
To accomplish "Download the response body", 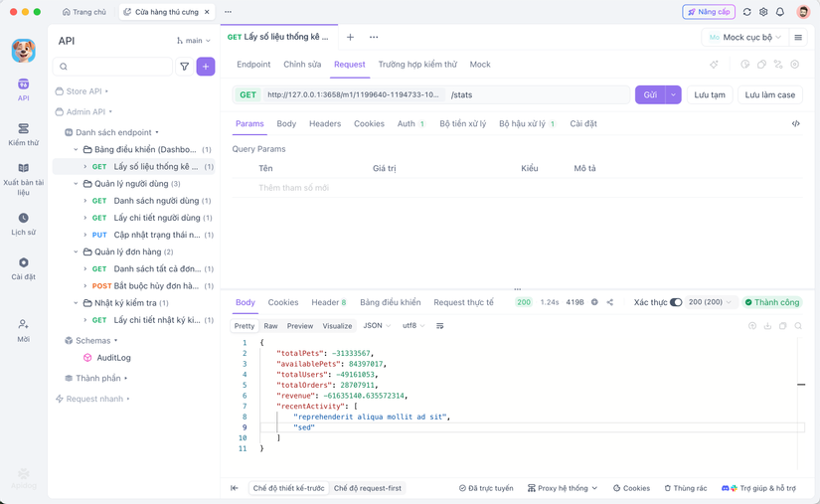I will coord(767,326).
